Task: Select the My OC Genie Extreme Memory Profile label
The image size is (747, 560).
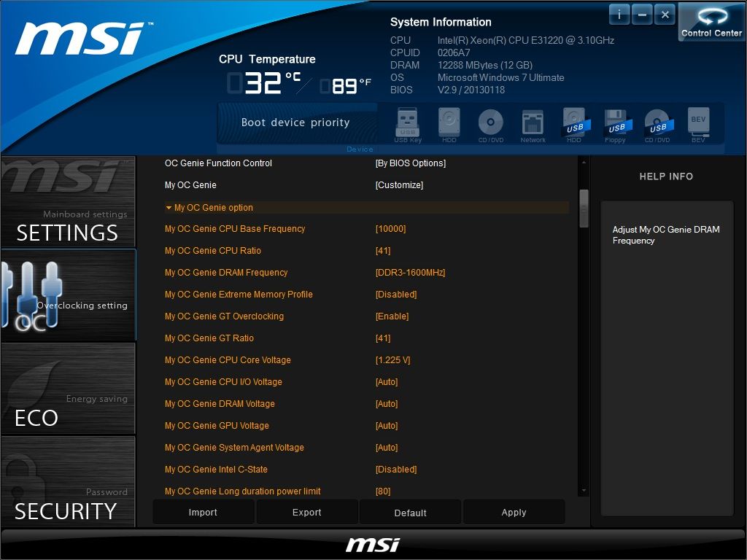Action: click(239, 295)
